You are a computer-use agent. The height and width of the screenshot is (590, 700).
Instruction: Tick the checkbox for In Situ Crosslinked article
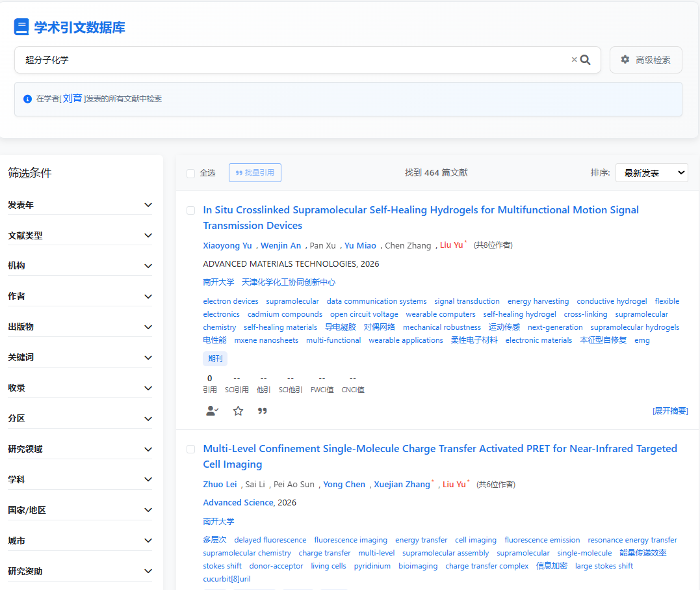click(x=191, y=210)
